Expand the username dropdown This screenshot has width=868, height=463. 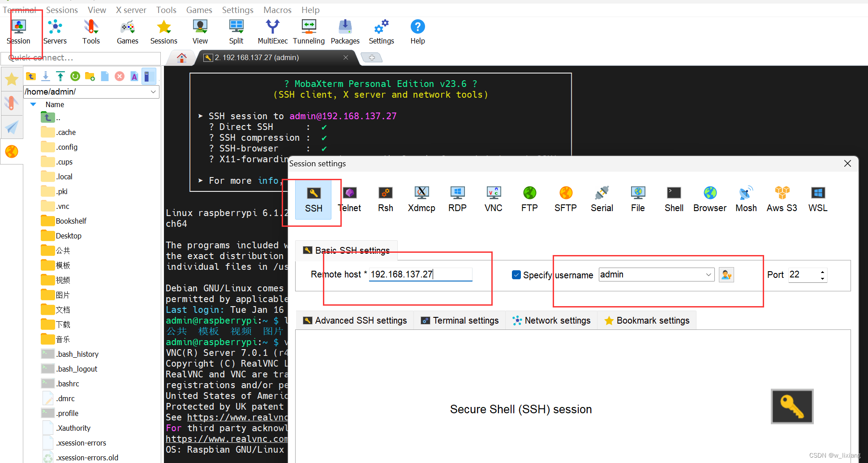pos(709,275)
